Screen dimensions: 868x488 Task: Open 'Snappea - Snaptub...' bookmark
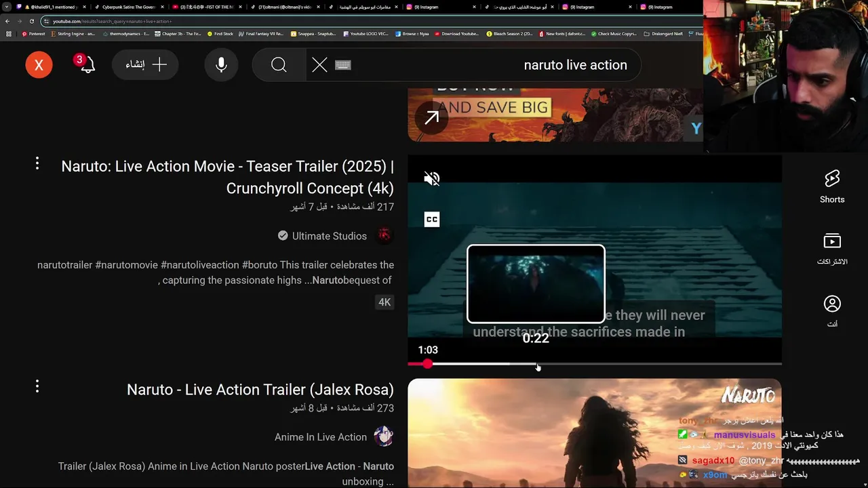313,34
